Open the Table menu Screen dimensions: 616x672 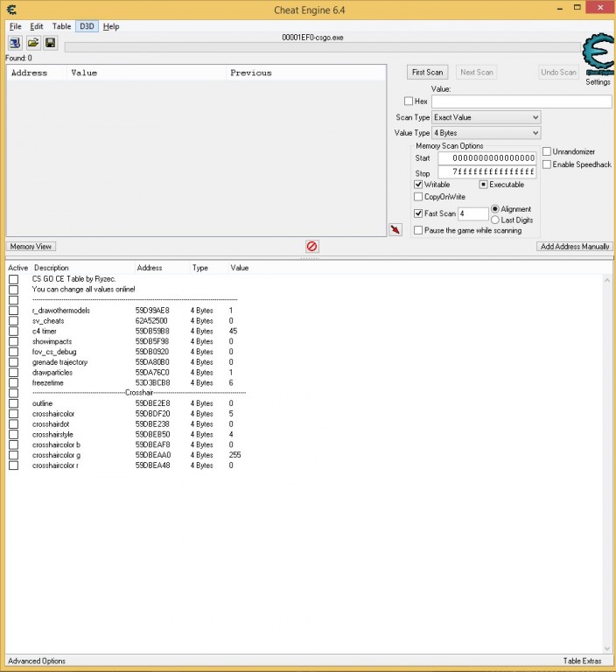point(62,26)
